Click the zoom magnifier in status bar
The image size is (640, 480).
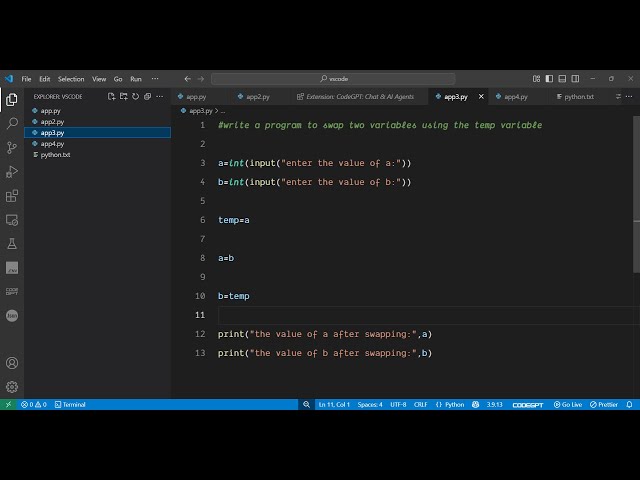(306, 404)
